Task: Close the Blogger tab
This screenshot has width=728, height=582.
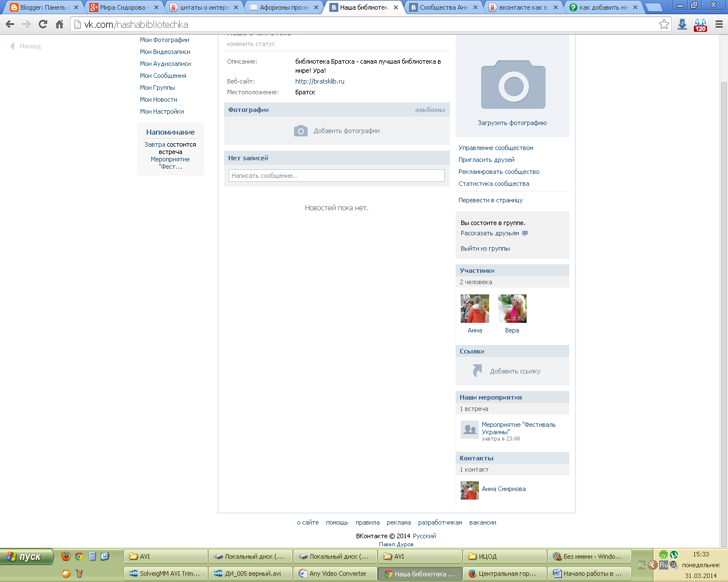Action: [76, 7]
